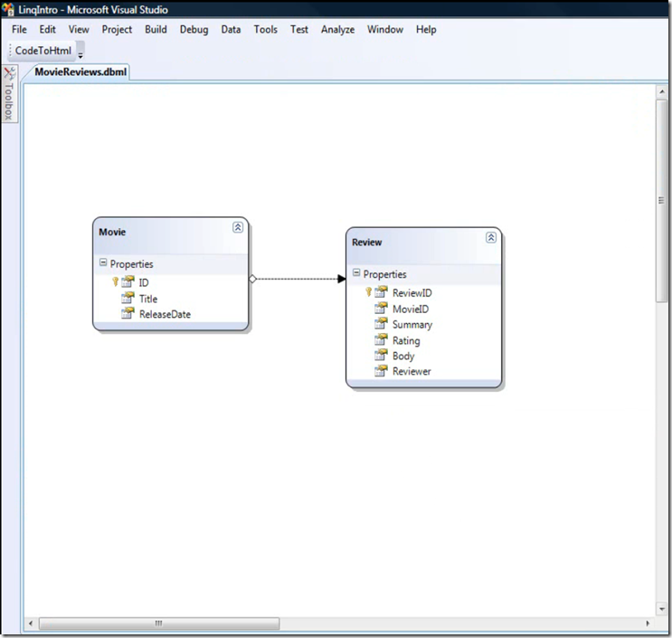Click the horizontal scrollbar left arrow
The width and height of the screenshot is (672, 638).
click(31, 623)
